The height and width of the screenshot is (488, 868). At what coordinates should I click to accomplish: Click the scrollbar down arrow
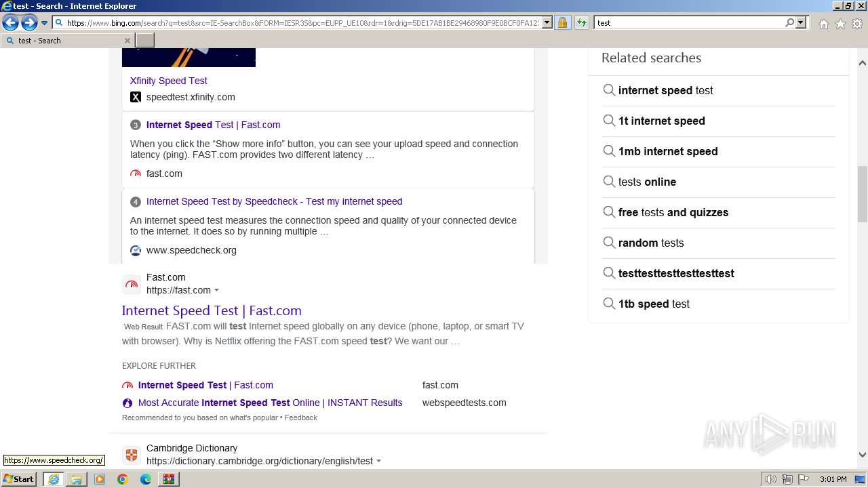863,455
